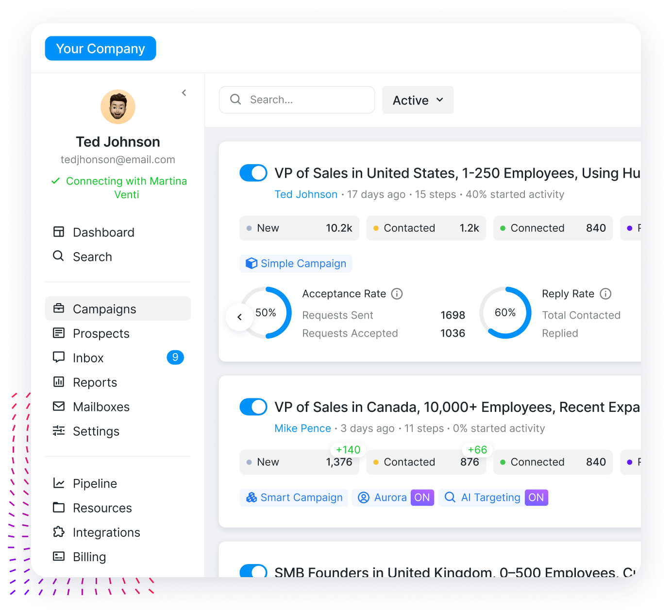Click the left carousel arrow on campaign stats

point(239,316)
